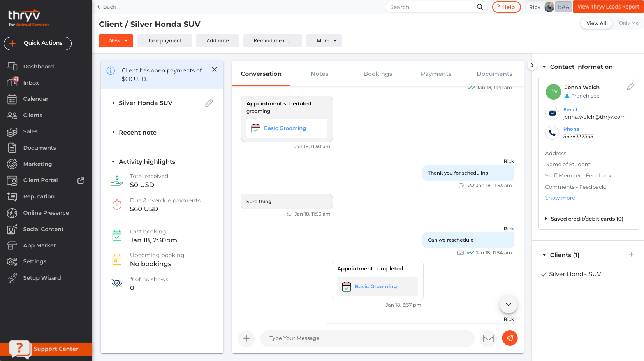
Task: Send message with paper-plane button
Action: 510,338
